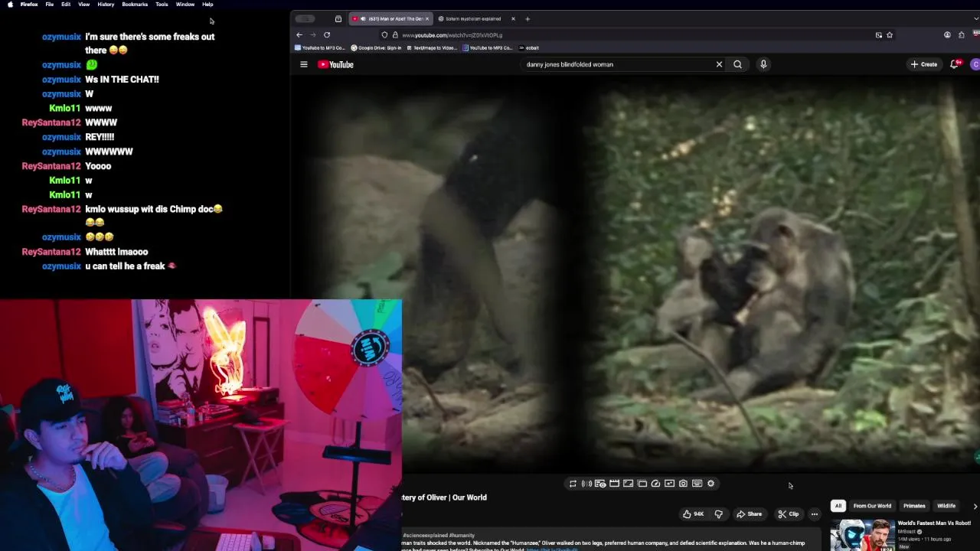The width and height of the screenshot is (980, 551).
Task: Open a new browser tab with plus
Action: (x=528, y=18)
